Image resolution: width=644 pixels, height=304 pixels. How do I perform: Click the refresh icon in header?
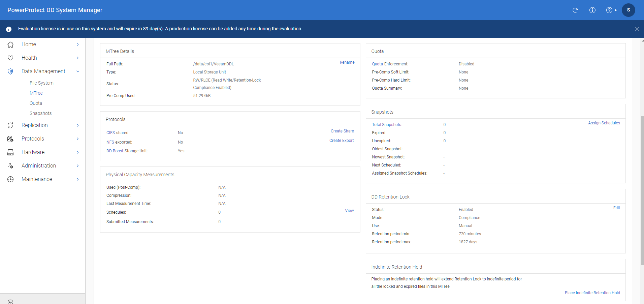pos(575,10)
